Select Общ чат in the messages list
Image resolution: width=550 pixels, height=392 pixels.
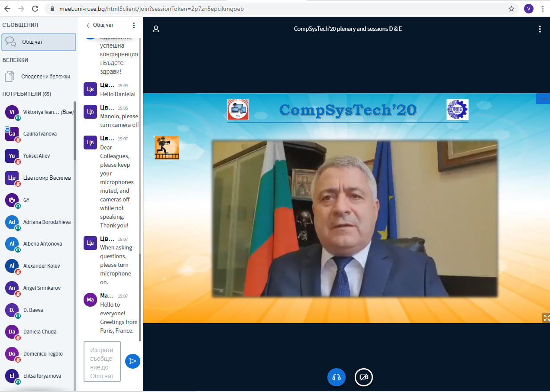click(x=39, y=42)
